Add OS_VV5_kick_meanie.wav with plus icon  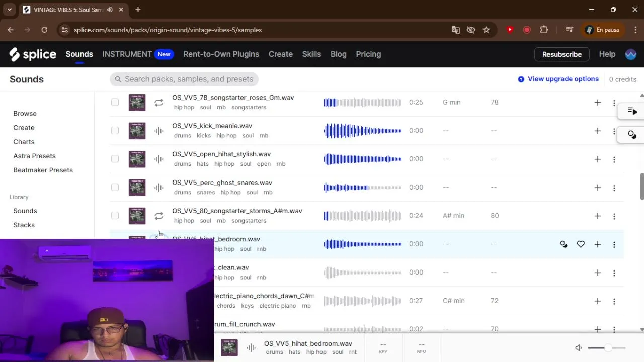[x=598, y=131]
